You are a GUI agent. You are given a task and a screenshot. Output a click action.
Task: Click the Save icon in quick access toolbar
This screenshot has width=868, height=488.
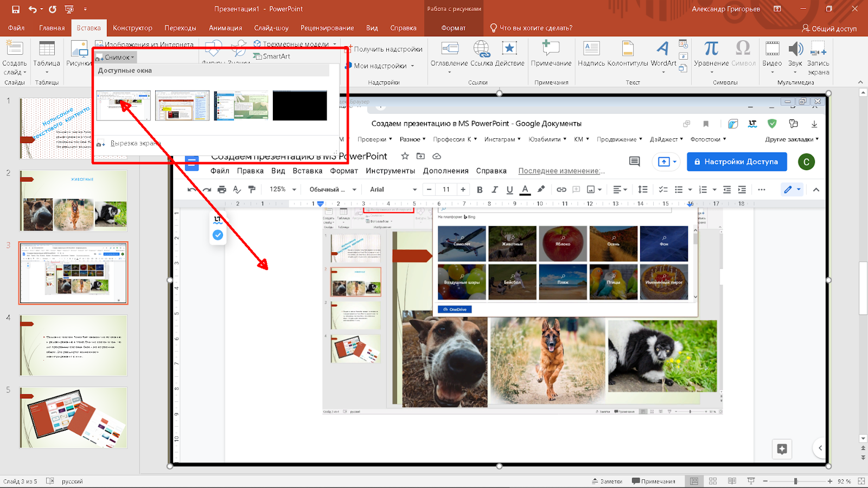click(16, 9)
